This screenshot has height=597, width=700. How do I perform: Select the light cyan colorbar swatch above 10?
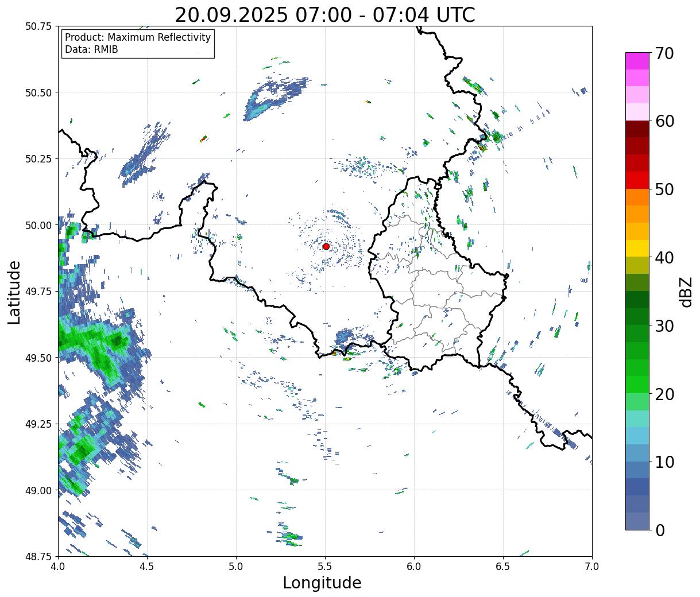pyautogui.click(x=637, y=435)
